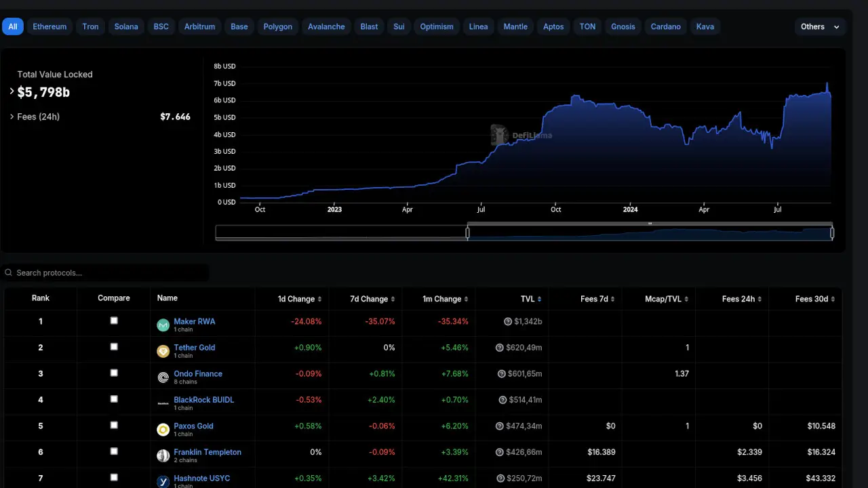Filter by Avalanche chain
The image size is (868, 488).
pos(326,26)
